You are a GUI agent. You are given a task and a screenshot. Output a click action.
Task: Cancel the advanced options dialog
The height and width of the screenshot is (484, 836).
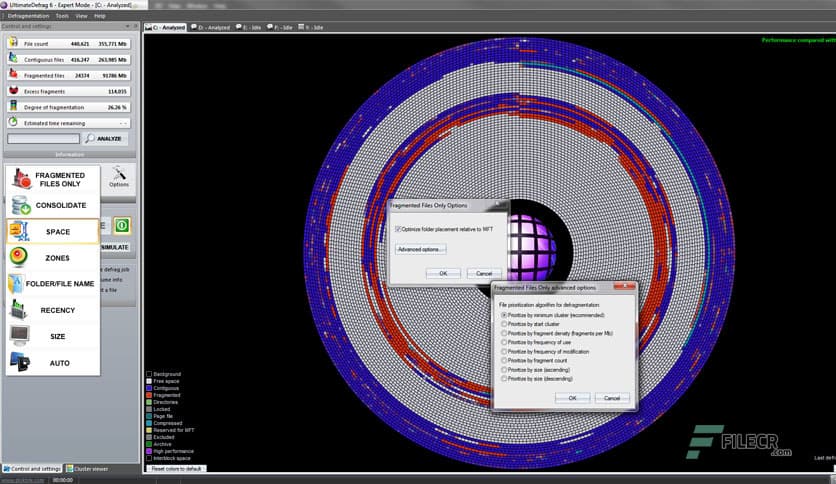coord(612,398)
